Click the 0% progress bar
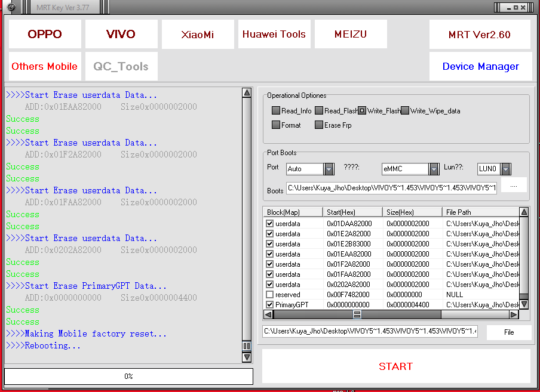540x392 pixels. [128, 376]
